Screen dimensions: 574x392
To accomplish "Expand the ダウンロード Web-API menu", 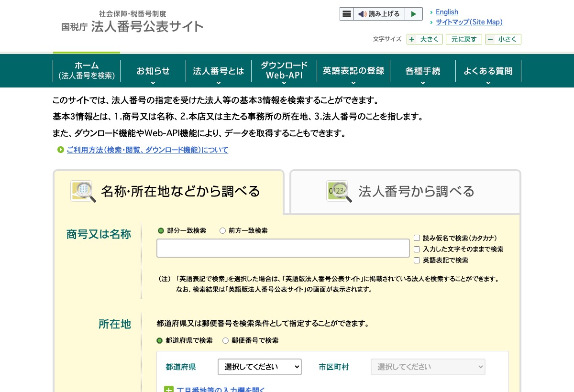I will tap(284, 71).
